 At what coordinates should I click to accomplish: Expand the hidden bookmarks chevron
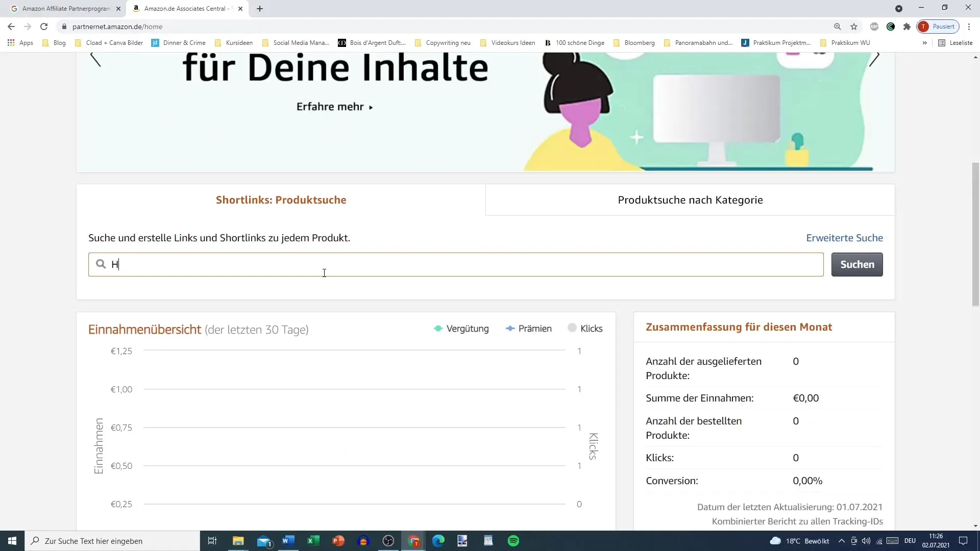pos(924,43)
